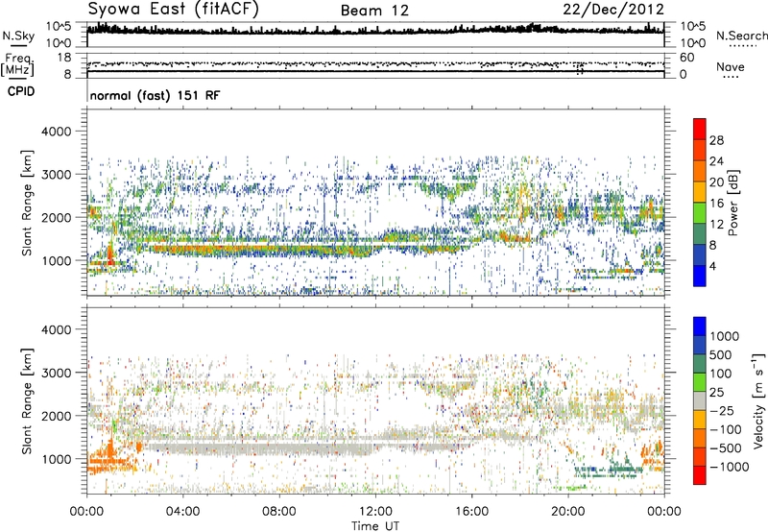
Task: Click the -100 label on the velocity colorbar
Action: pyautogui.click(x=728, y=429)
